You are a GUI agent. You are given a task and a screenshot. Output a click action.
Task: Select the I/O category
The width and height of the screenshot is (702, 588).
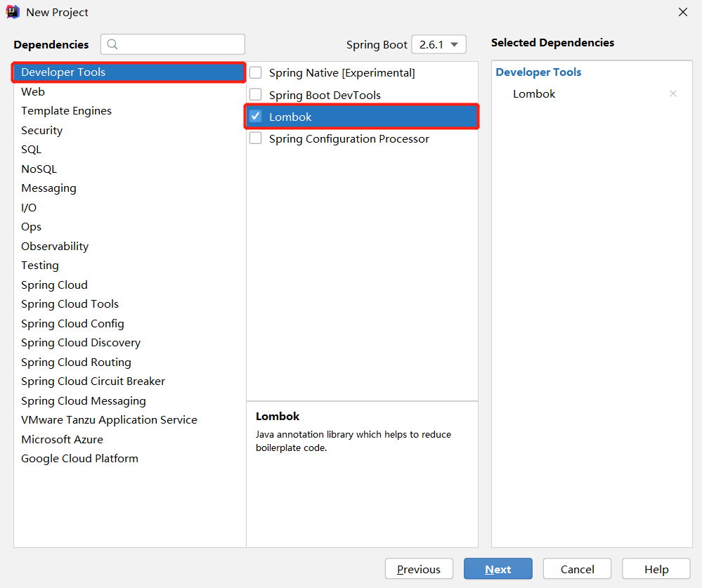(x=129, y=208)
